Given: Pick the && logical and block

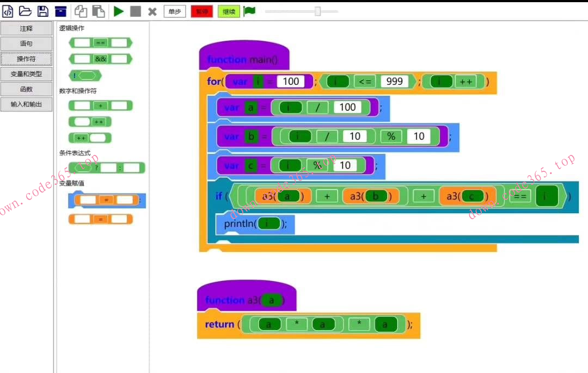Looking at the screenshot, I should coord(101,59).
